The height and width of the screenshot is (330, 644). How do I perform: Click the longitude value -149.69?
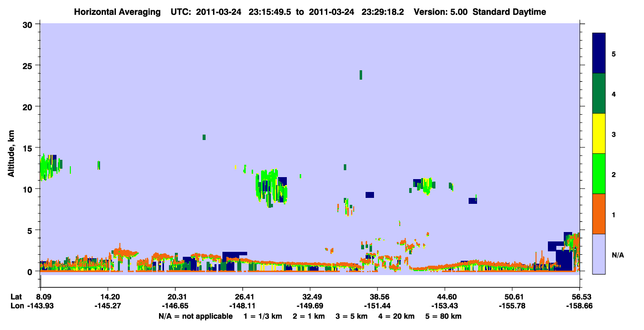[310, 306]
